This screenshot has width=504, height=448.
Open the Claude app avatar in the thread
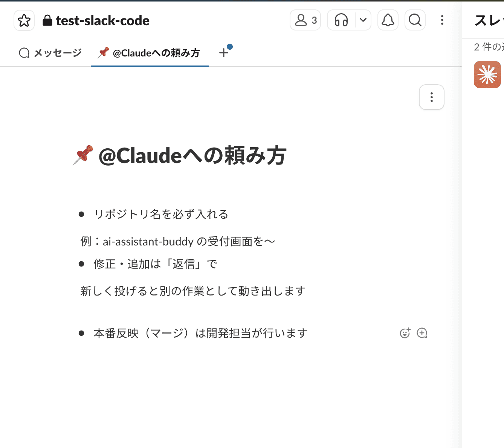[487, 75]
